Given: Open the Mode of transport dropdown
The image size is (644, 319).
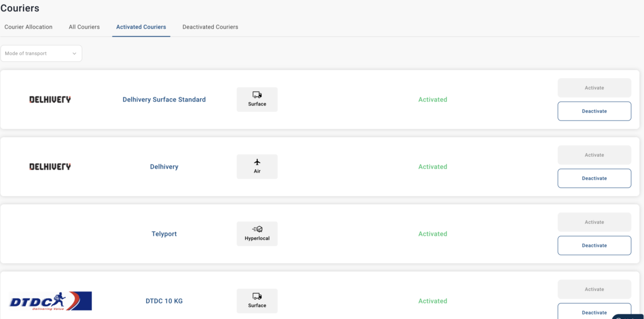Looking at the screenshot, I should (x=41, y=53).
